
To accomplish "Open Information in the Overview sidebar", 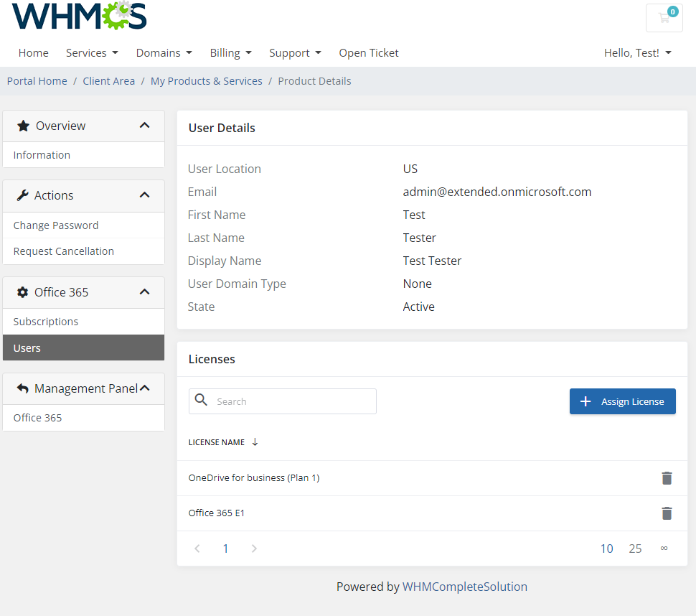I will point(83,155).
